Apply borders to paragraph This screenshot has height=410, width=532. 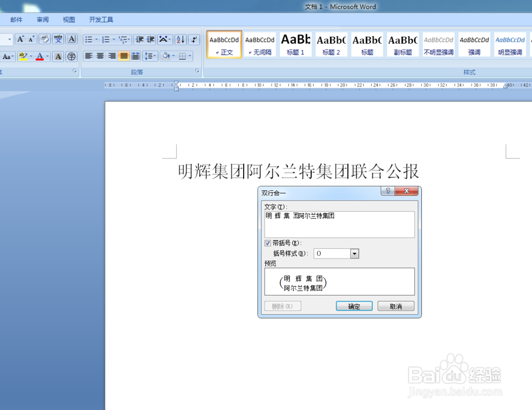tap(182, 56)
